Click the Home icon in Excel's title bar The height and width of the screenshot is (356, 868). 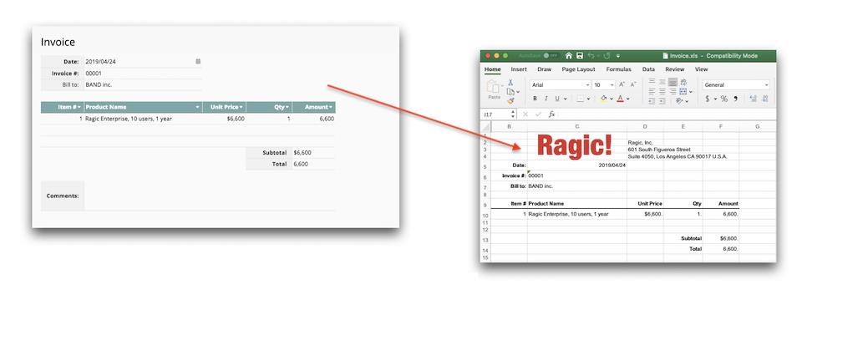(x=568, y=56)
